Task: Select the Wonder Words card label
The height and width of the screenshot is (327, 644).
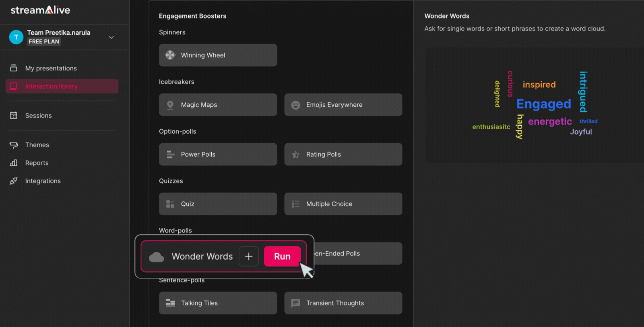Action: coord(202,257)
